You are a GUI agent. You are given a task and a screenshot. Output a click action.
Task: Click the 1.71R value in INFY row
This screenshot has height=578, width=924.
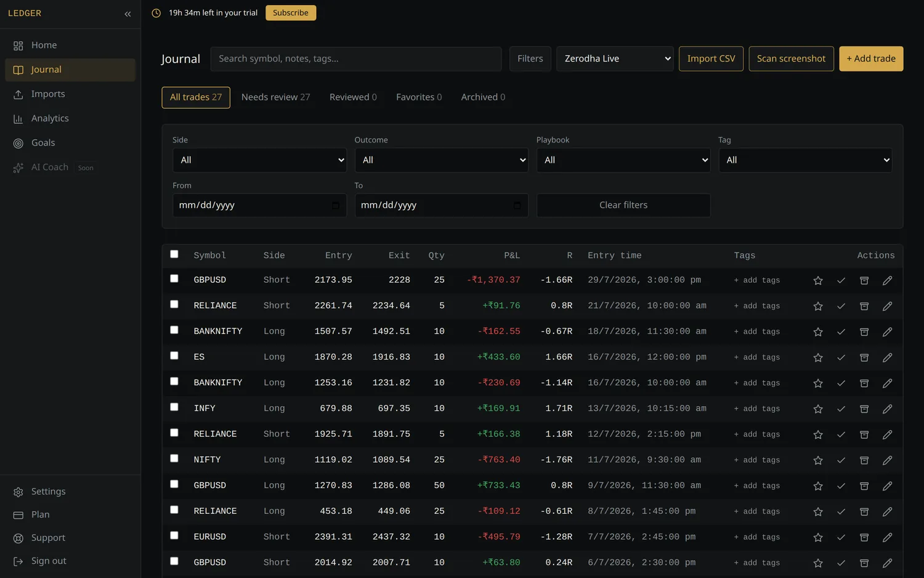559,409
